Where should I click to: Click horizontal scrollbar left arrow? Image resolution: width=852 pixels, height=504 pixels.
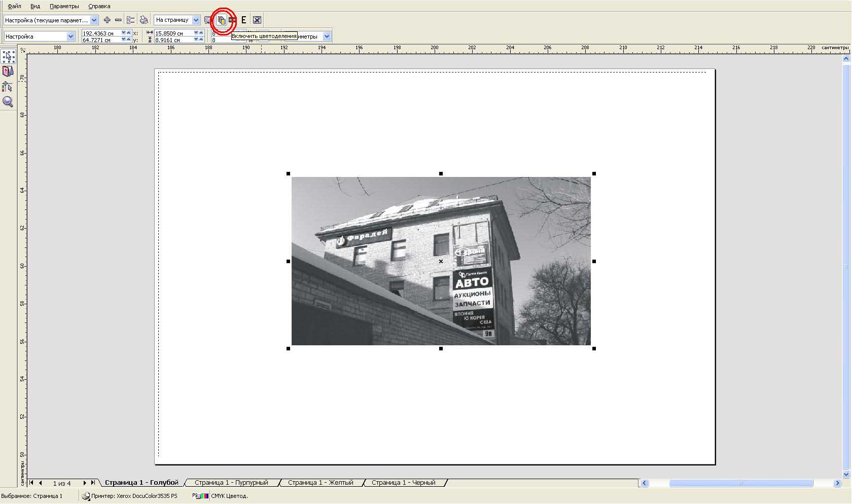pyautogui.click(x=645, y=483)
